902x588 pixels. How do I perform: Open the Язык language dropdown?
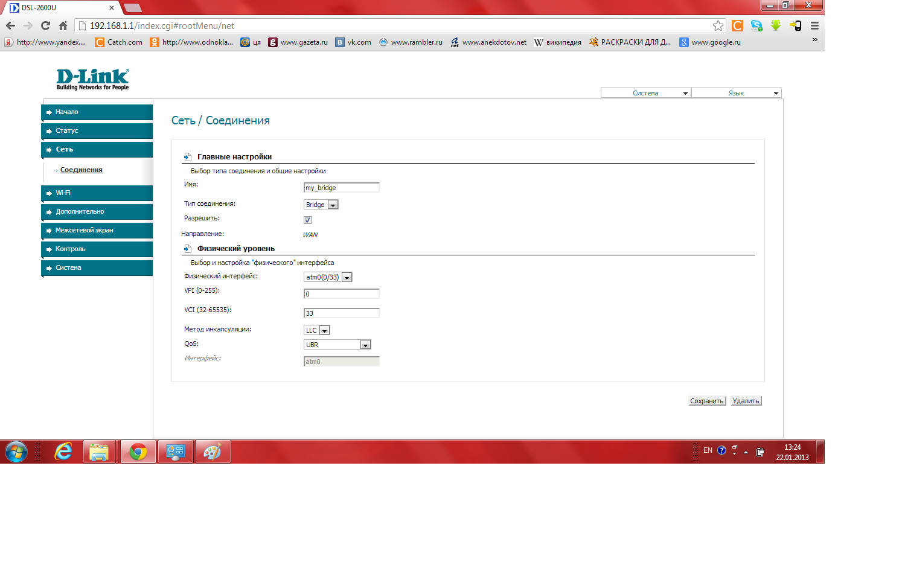(736, 93)
